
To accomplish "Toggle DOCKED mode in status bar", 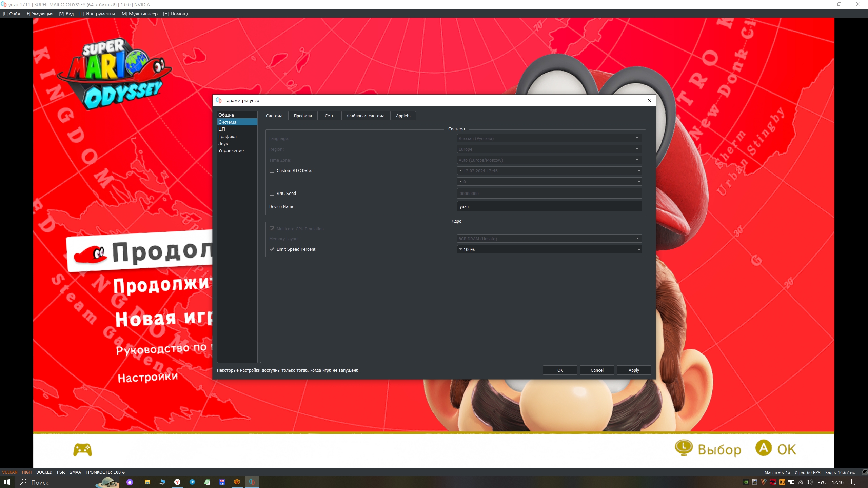I will click(x=44, y=472).
